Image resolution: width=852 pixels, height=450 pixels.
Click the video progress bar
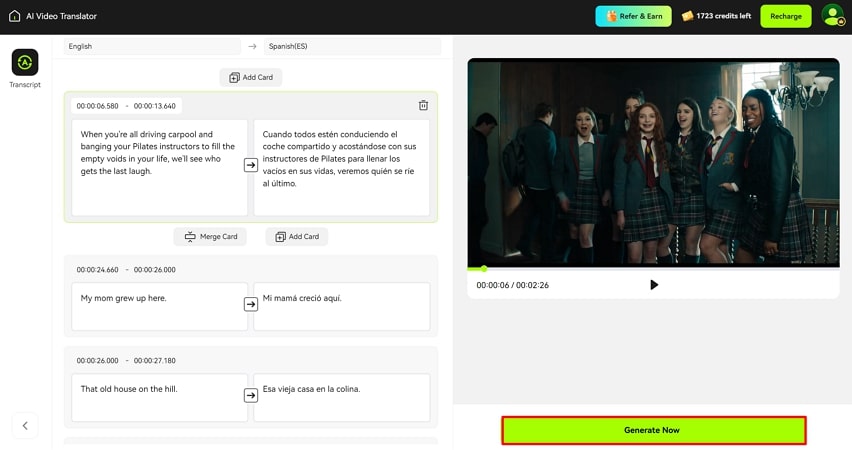click(653, 268)
